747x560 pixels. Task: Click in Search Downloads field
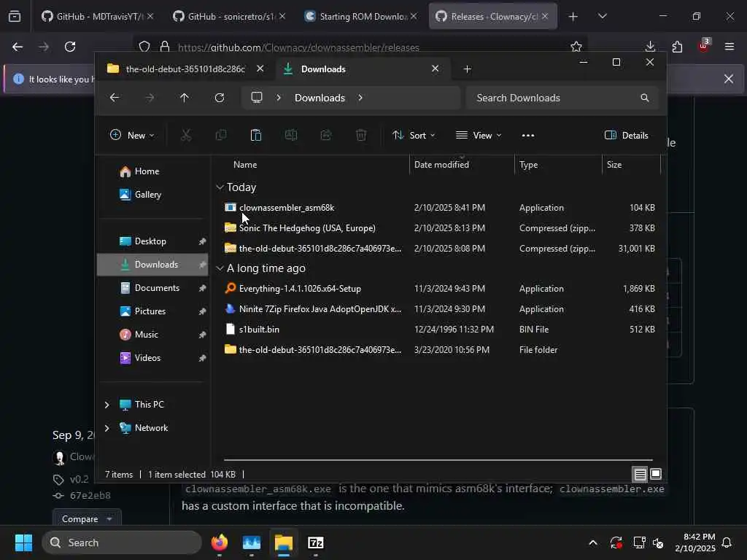562,98
